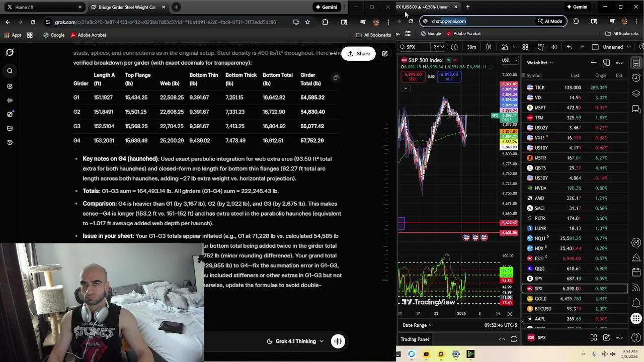The width and height of the screenshot is (644, 362).
Task: Open the Grok logo home icon
Action: click(10, 52)
